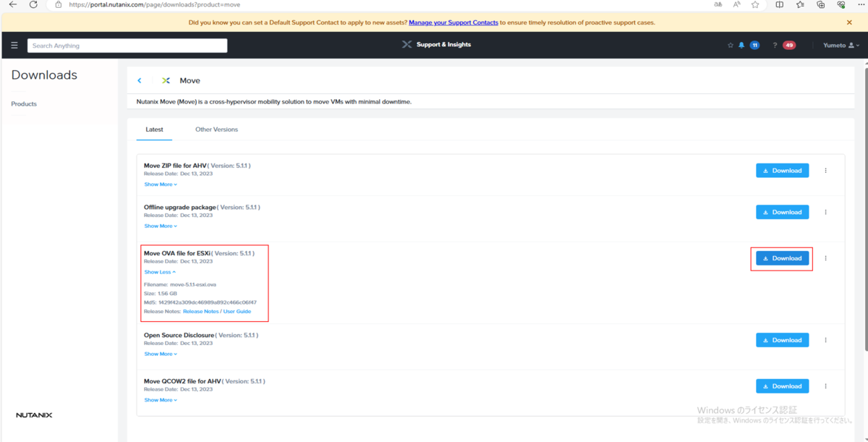Collapse Show Less under Move OVA file
The image size is (868, 442).
160,272
